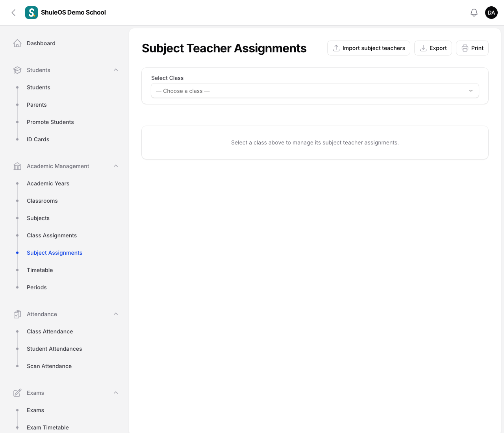
Task: Click the 'Select a class above' message
Action: tap(315, 142)
